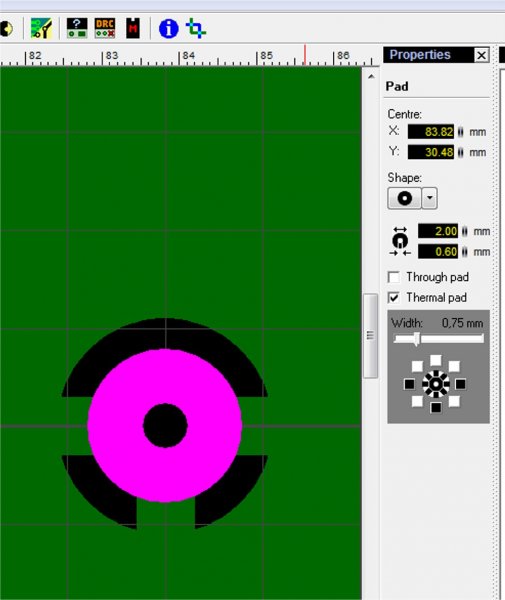Click the canvas vertical scrollbar up arrow

(371, 77)
